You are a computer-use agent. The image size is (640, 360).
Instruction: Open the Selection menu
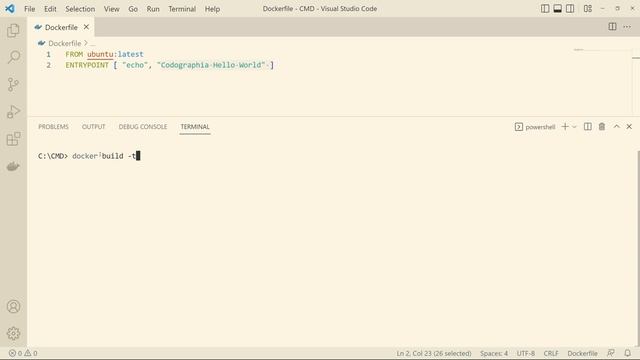pyautogui.click(x=80, y=9)
